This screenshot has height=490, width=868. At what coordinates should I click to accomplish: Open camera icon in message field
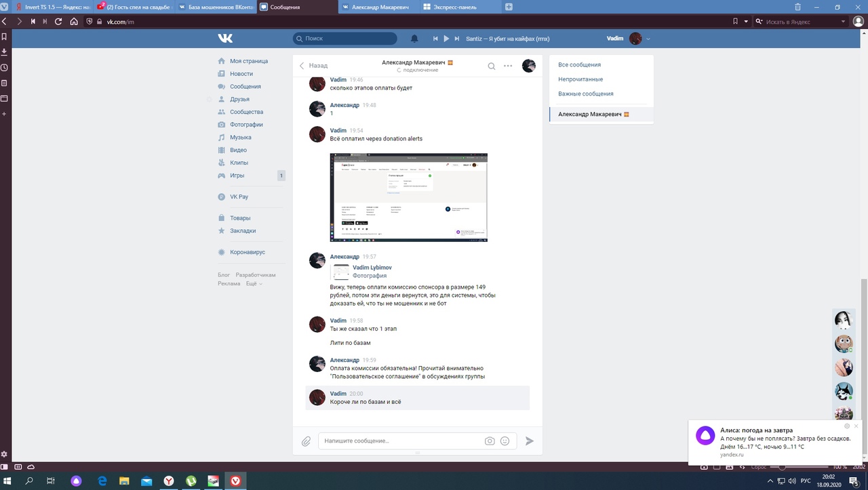[490, 441]
